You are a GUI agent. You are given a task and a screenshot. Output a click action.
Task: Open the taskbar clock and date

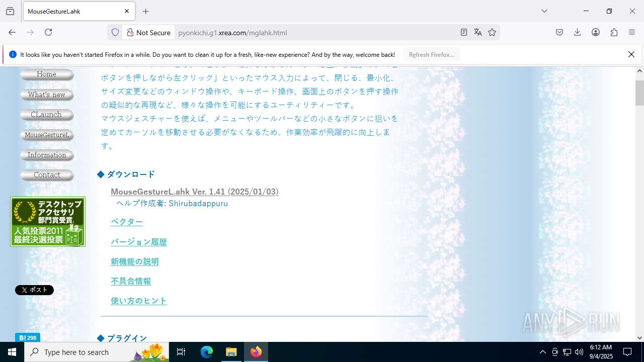tap(601, 352)
